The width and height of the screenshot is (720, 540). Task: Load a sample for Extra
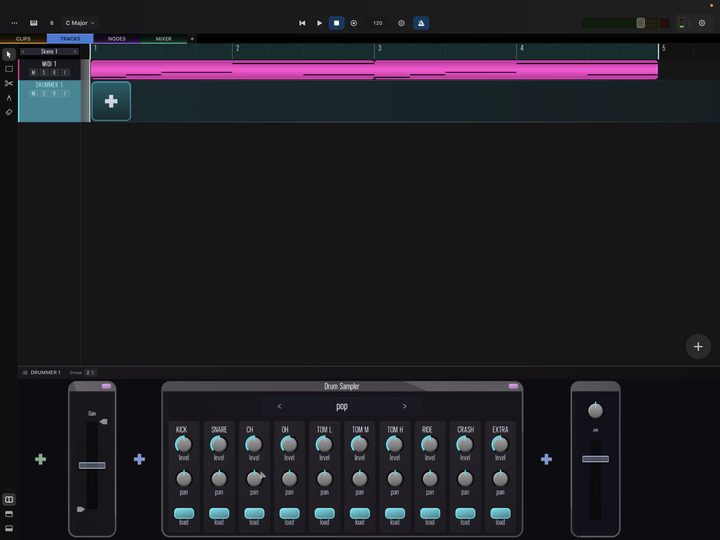click(500, 513)
